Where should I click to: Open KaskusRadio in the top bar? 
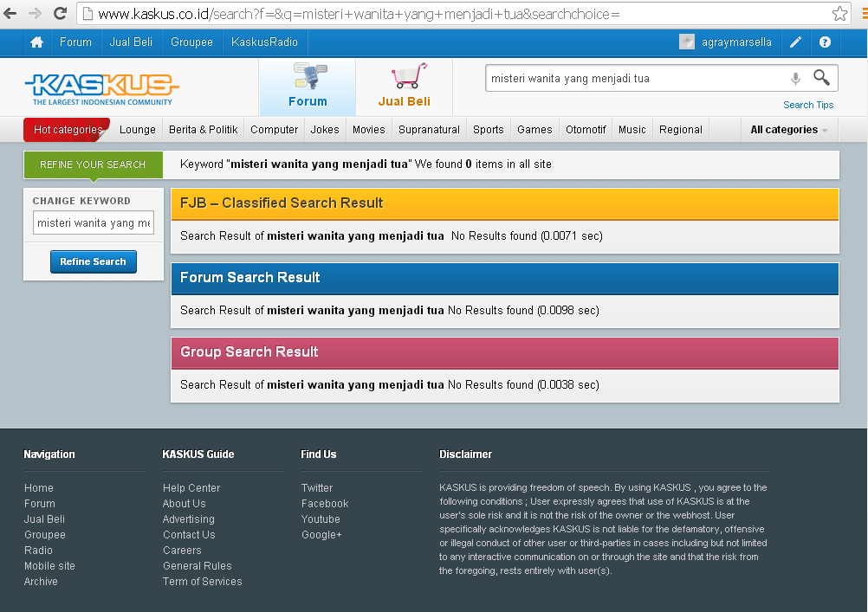coord(264,42)
